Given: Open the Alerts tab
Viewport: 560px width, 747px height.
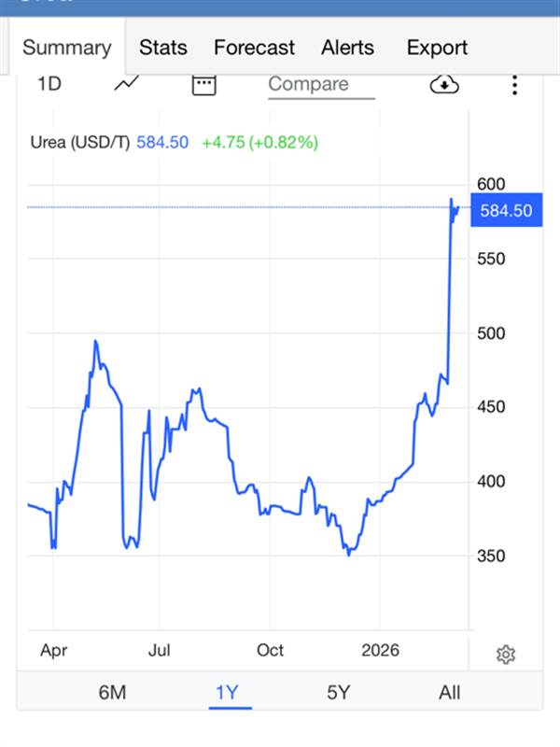Looking at the screenshot, I should tap(347, 48).
